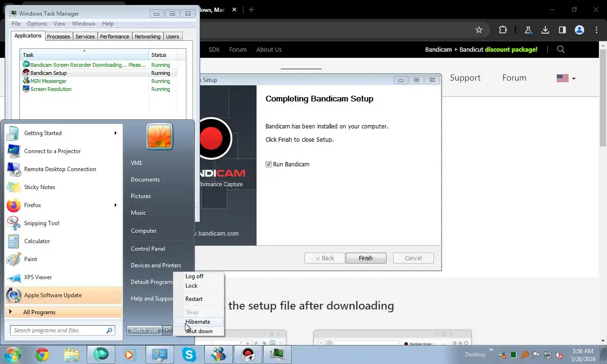
Task: Click shutdown options arrow button
Action: [167, 330]
